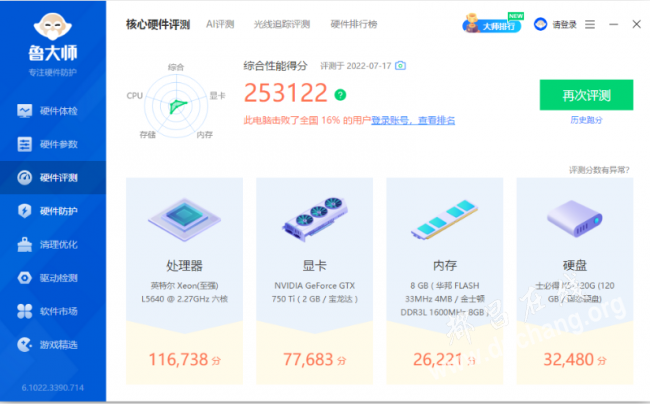
Task: Click the memory stick icon
Action: tap(444, 220)
